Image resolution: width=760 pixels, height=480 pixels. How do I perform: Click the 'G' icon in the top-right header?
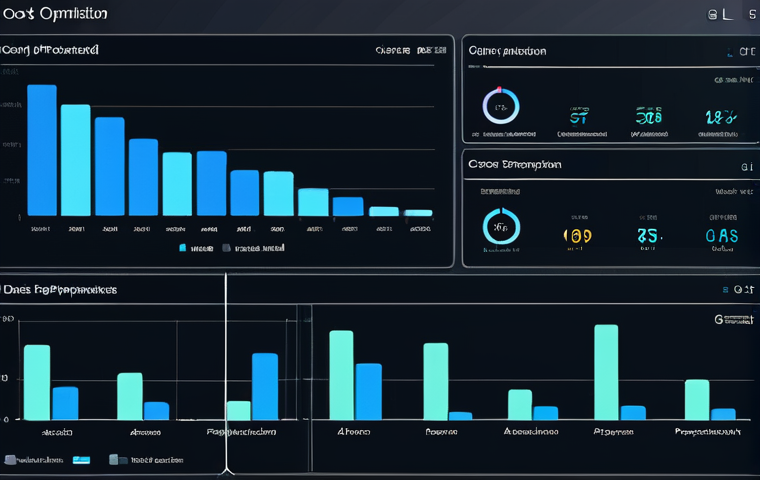pyautogui.click(x=712, y=15)
